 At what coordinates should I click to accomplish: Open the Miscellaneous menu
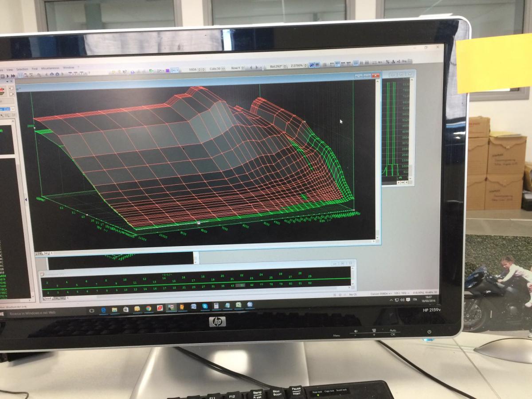[50, 68]
